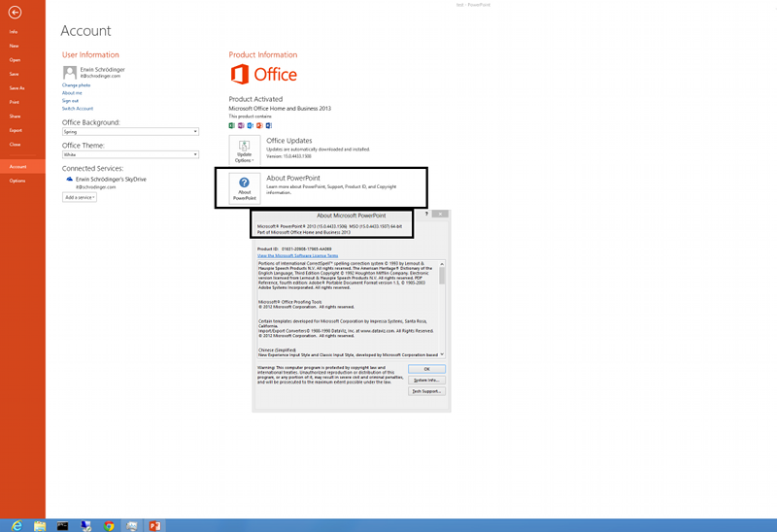Image resolution: width=777 pixels, height=532 pixels.
Task: Click the user profile photo placeholder
Action: (x=69, y=72)
